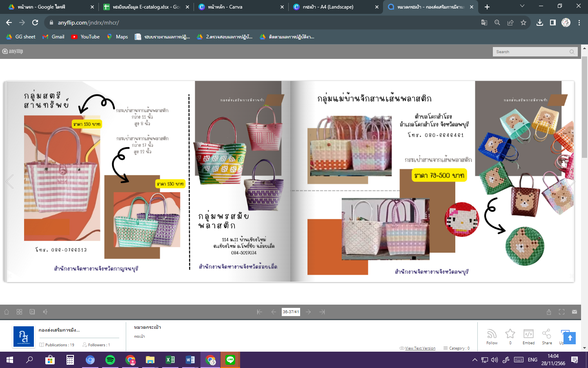Click the home icon in flipbook toolbar
This screenshot has width=588, height=368.
pos(7,312)
